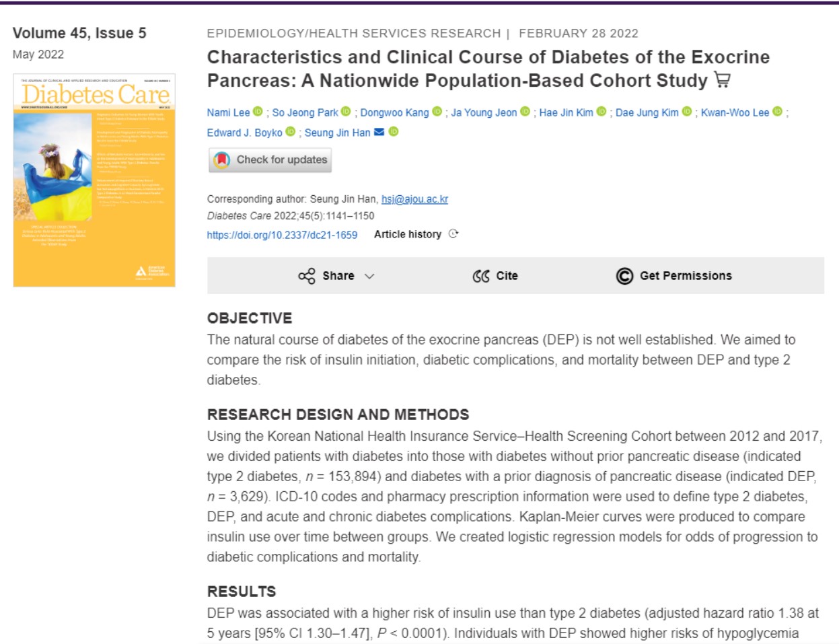Open So Jeong Park's ORCID icon

coord(346,112)
